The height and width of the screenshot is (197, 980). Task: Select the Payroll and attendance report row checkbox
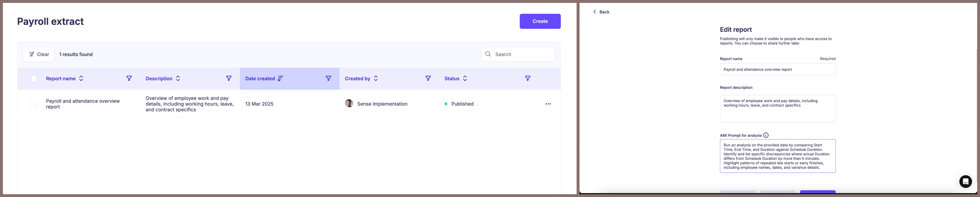click(x=34, y=104)
